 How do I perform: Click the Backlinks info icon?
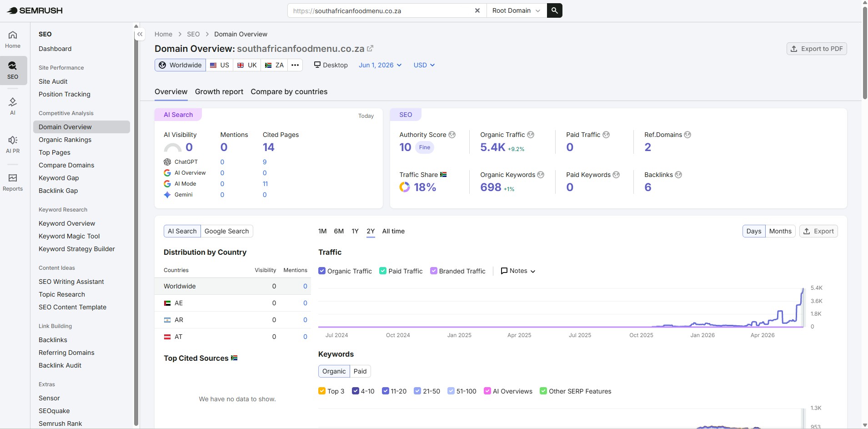coord(678,175)
